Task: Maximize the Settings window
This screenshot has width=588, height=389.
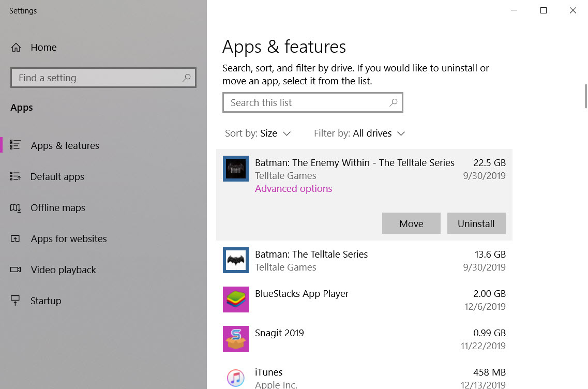Action: point(544,10)
